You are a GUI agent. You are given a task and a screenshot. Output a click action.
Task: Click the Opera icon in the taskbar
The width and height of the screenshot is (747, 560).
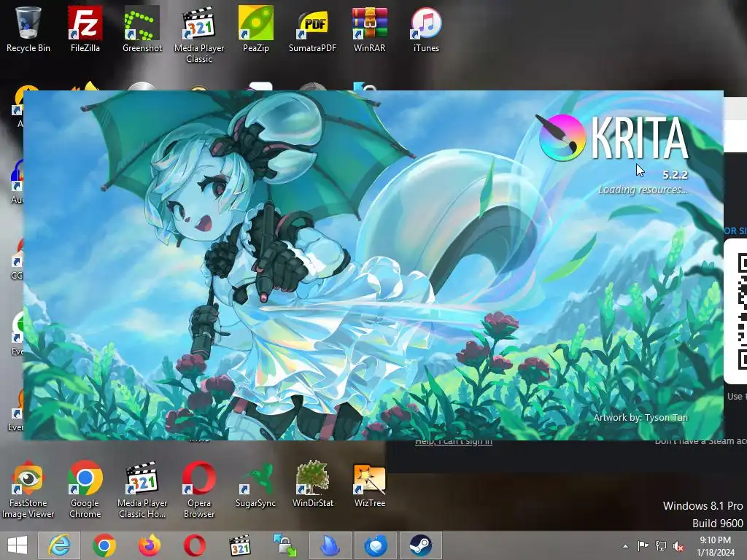[195, 545]
